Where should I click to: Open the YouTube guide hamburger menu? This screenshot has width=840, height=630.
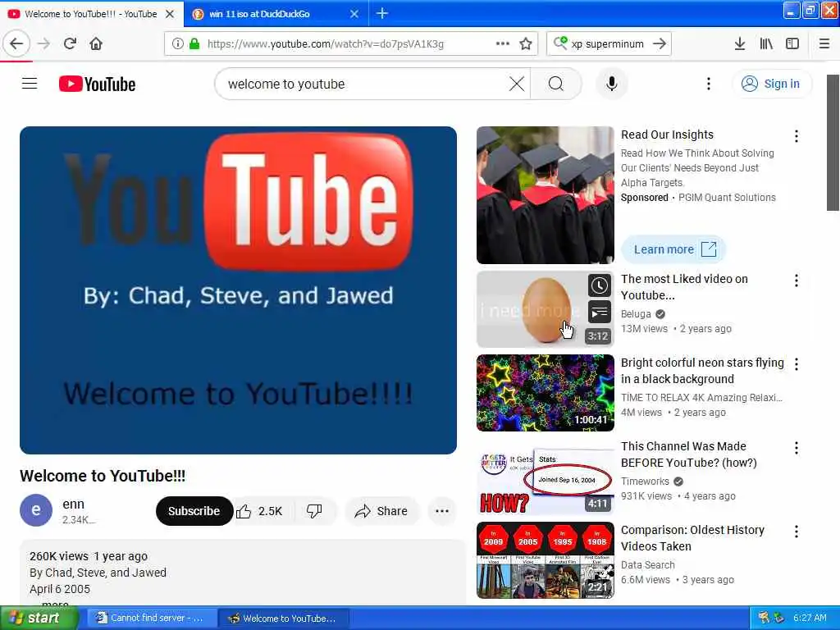pyautogui.click(x=30, y=84)
